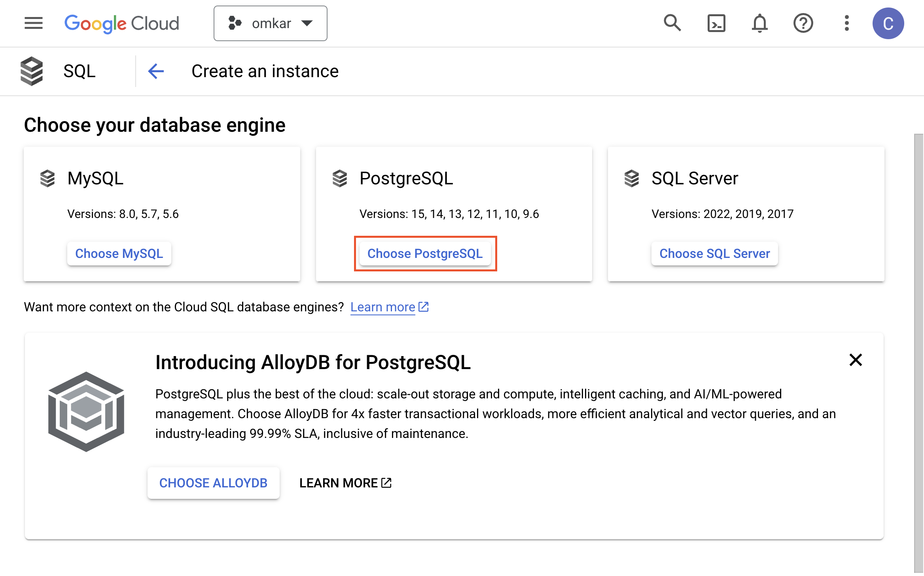Image resolution: width=924 pixels, height=576 pixels.
Task: Expand the omkar project selector dropdown
Action: (270, 23)
